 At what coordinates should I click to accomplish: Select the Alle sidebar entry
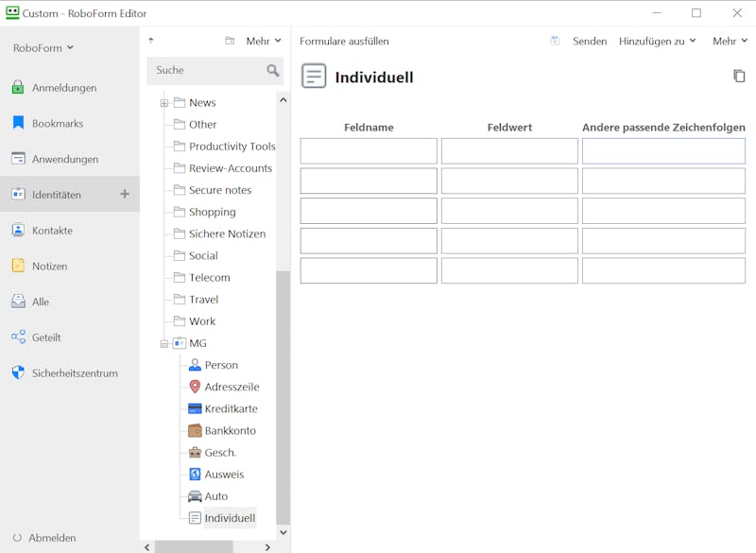click(x=41, y=302)
